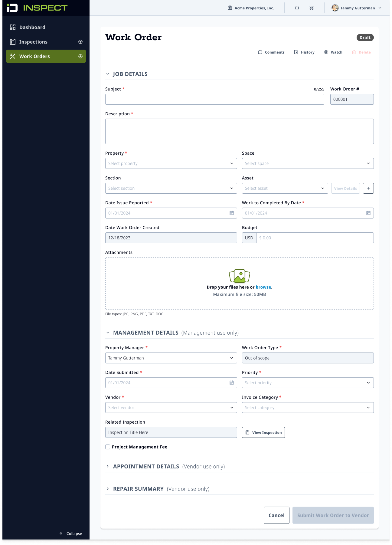Viewport: 392px width, 545px height.
Task: Click in the Subject input field
Action: point(215,99)
